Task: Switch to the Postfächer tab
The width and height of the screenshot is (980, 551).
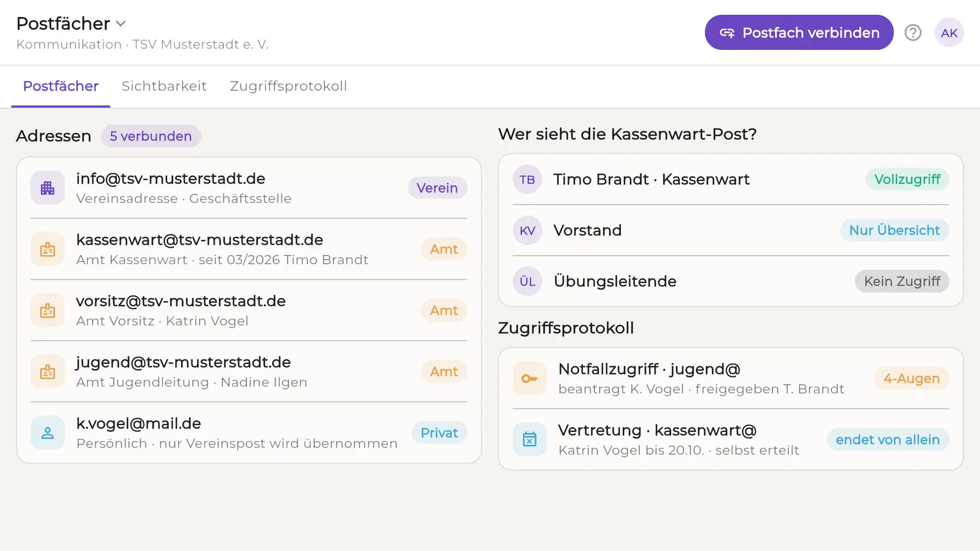Action: tap(61, 86)
